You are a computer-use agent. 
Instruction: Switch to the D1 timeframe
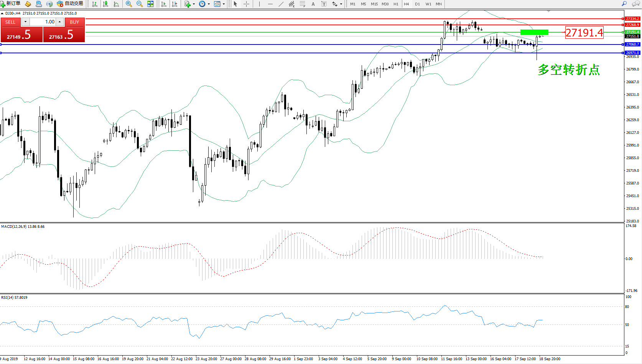pyautogui.click(x=417, y=4)
